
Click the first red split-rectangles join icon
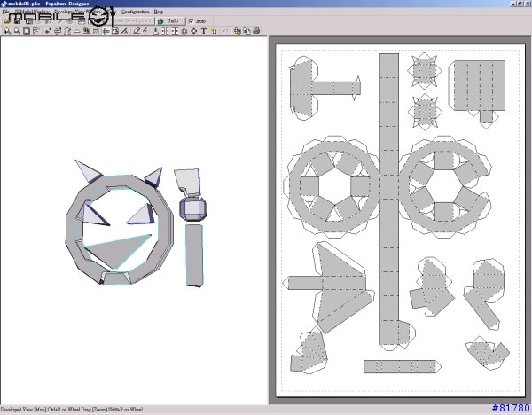[165, 31]
